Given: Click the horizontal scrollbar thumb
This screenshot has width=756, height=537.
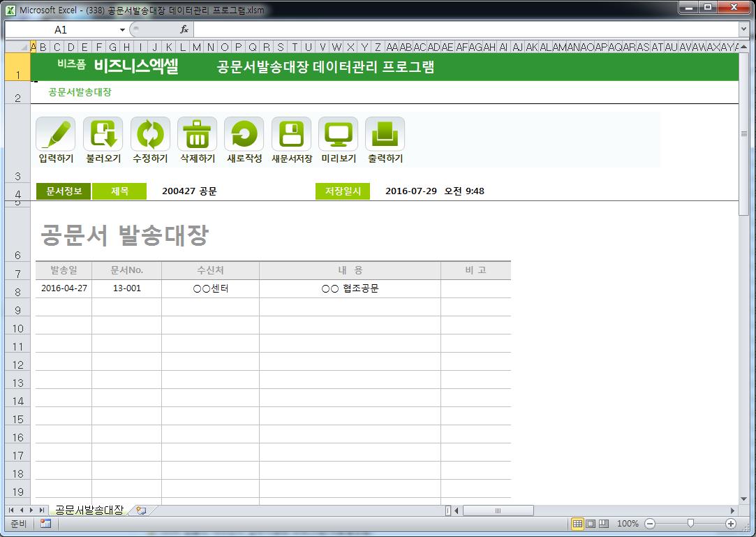Looking at the screenshot, I should click(498, 510).
